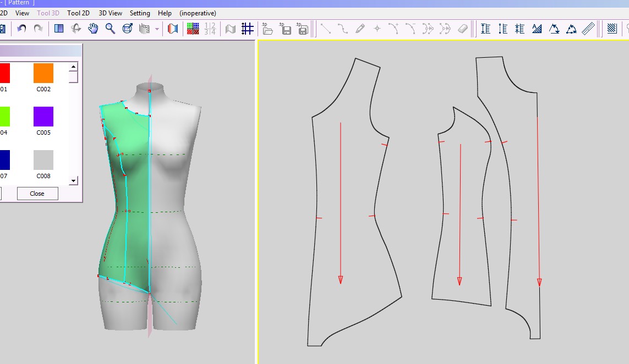Click the .tp open folder icon
629x364 pixels.
tap(267, 29)
